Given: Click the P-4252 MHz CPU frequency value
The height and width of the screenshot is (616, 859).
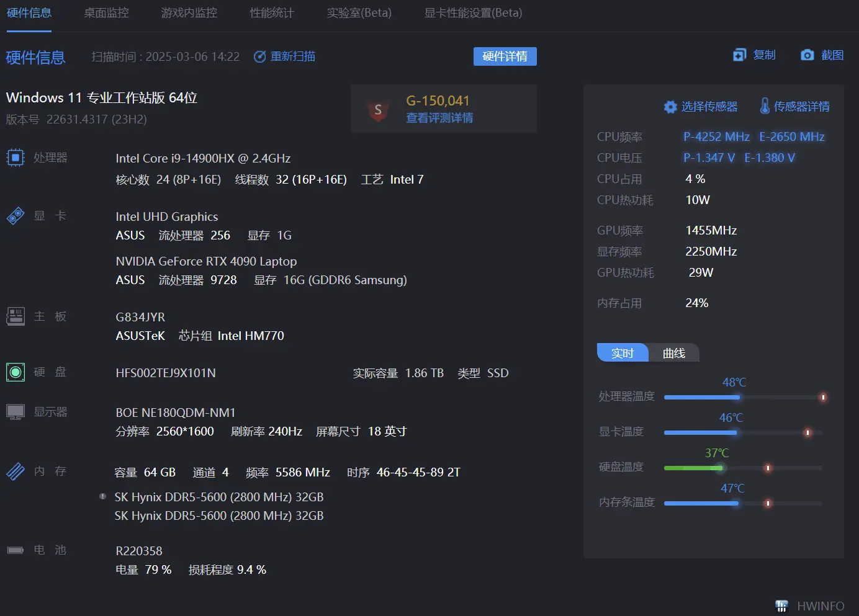Looking at the screenshot, I should pos(717,136).
